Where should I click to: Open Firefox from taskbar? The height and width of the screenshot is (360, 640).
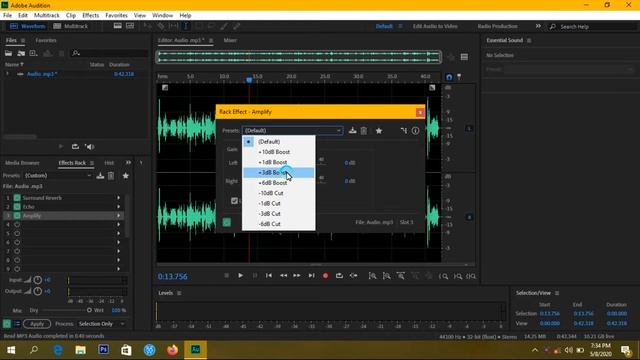pos(172,350)
